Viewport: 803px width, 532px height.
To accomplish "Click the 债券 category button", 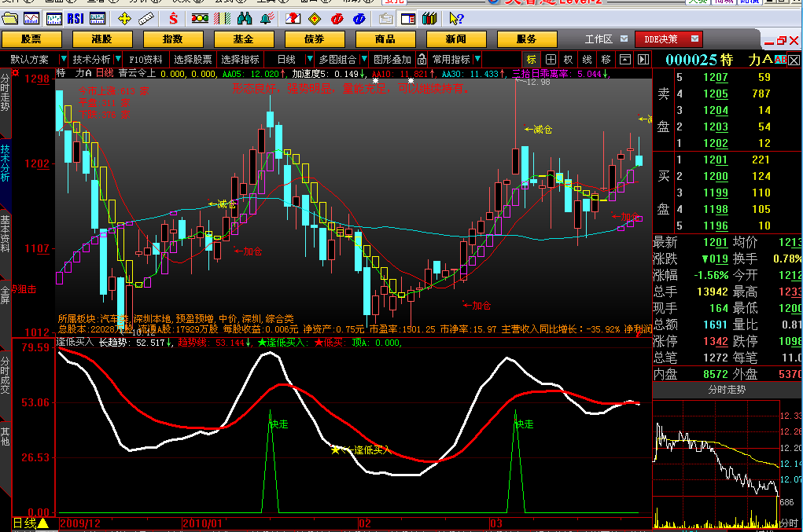I will (x=315, y=39).
